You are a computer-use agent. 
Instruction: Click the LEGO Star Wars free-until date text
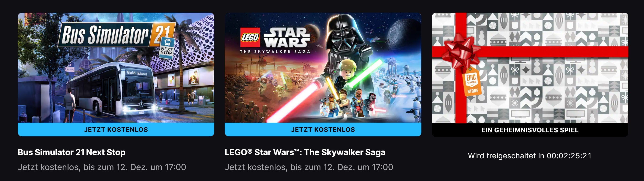309,167
